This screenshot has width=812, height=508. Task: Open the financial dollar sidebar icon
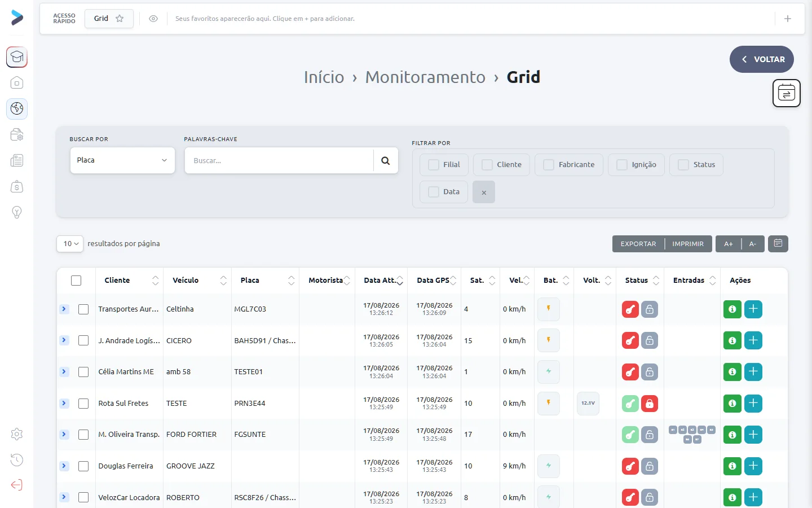17,186
